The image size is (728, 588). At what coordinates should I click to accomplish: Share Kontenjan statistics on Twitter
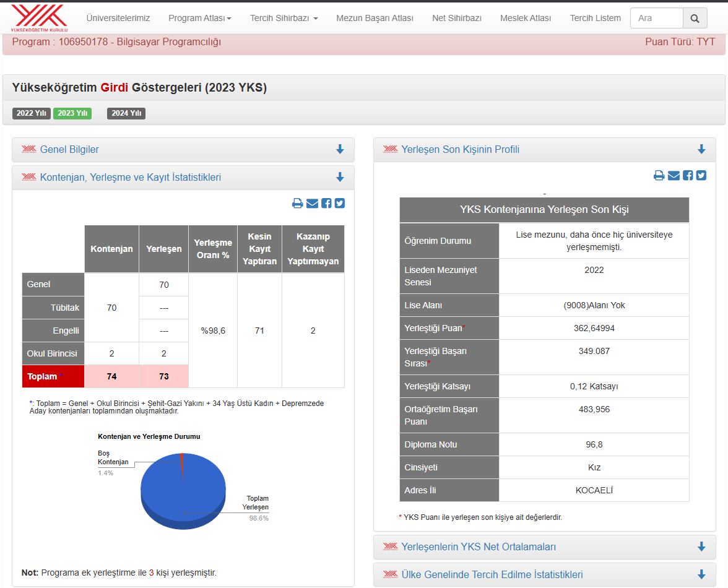point(340,203)
